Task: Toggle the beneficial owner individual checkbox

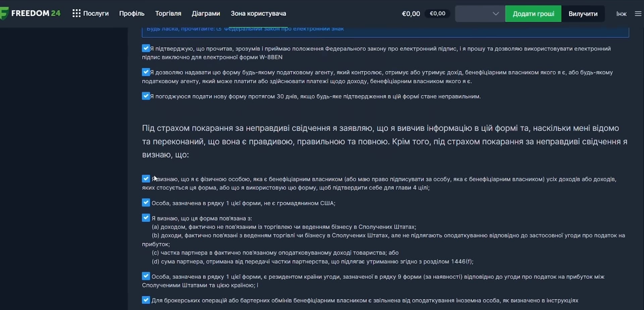Action: 146,179
